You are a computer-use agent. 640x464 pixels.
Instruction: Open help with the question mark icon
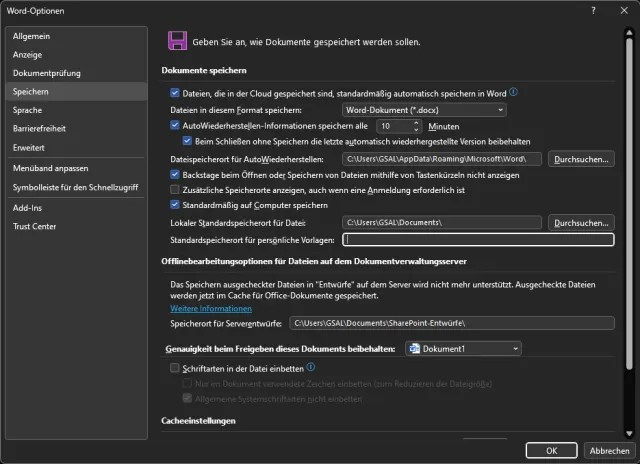(x=594, y=9)
